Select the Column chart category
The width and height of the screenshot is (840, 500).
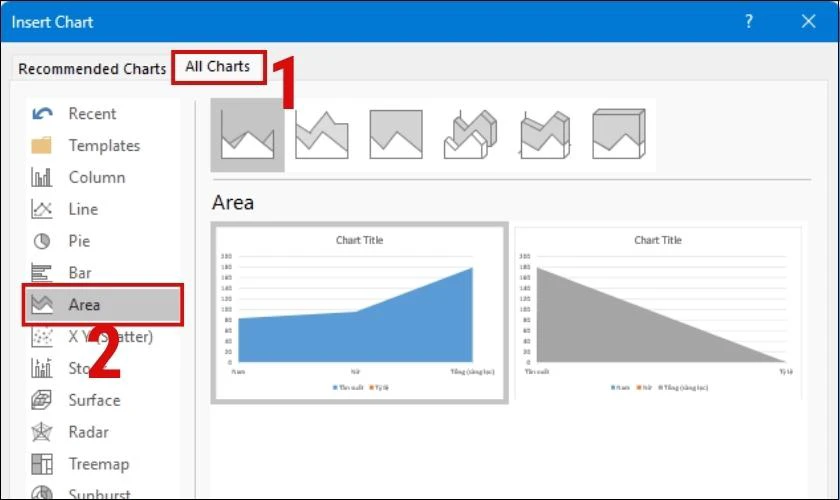[x=102, y=177]
